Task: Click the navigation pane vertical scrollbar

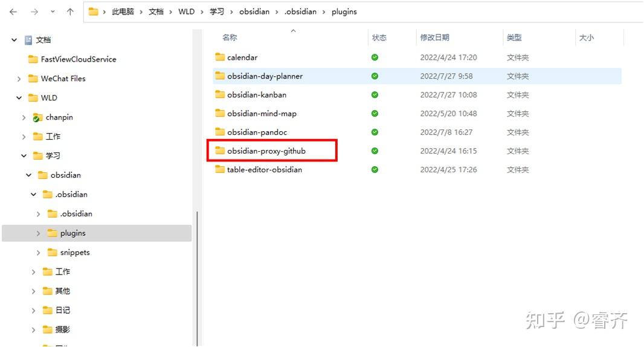Action: click(197, 278)
